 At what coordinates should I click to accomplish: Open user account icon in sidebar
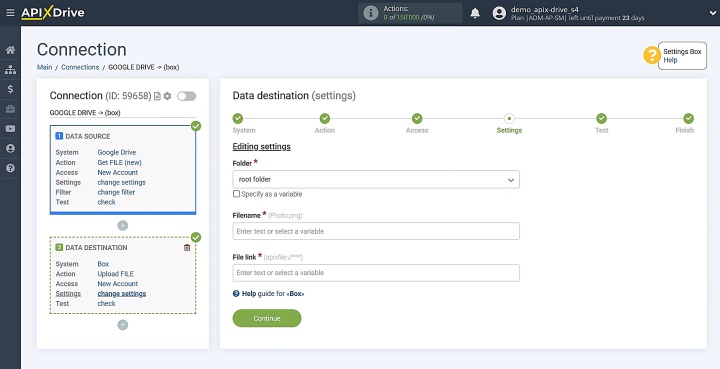click(x=10, y=148)
